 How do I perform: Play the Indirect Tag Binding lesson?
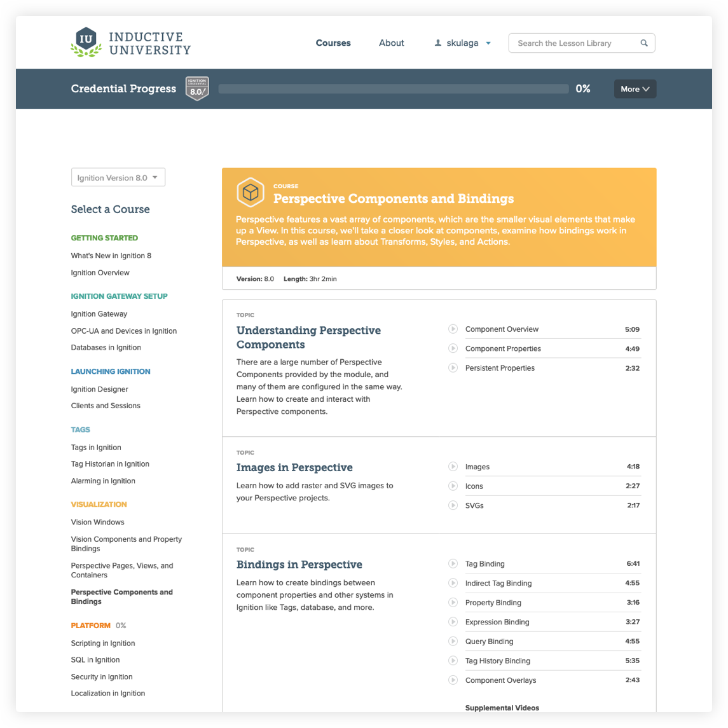click(453, 583)
